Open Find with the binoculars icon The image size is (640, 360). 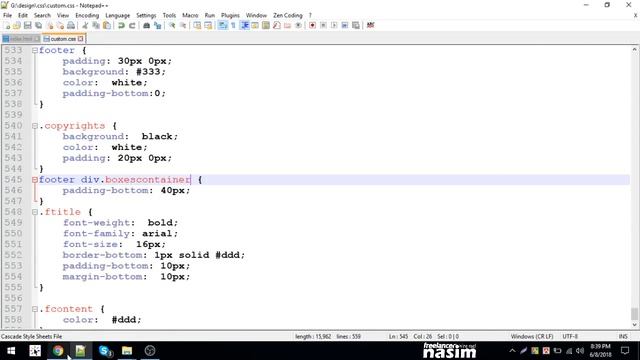point(146,25)
